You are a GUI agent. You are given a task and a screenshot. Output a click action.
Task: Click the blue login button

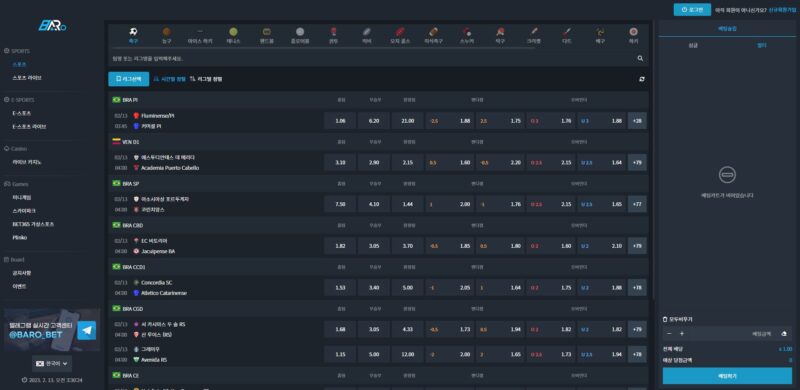click(x=692, y=10)
